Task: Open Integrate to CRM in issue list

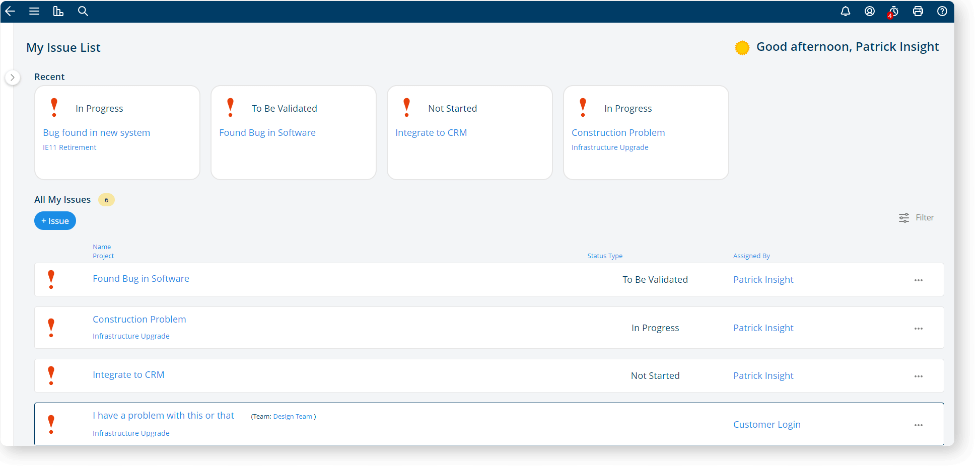Action: (128, 375)
